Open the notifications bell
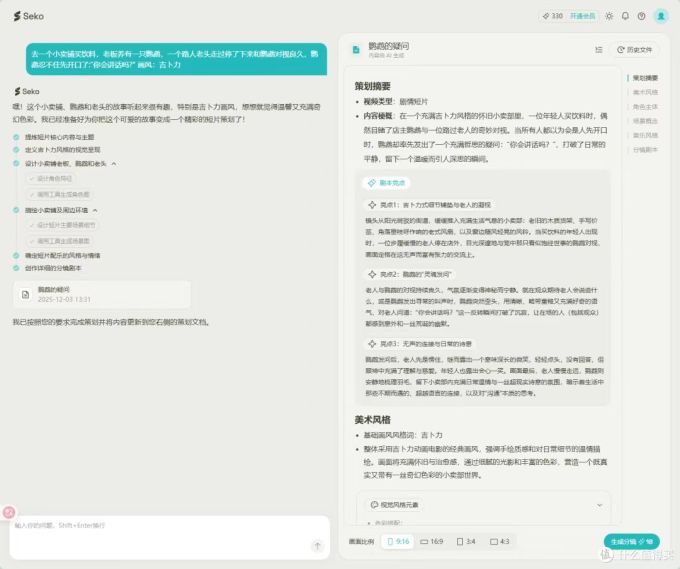Viewport: 680px width, 569px height. click(625, 16)
